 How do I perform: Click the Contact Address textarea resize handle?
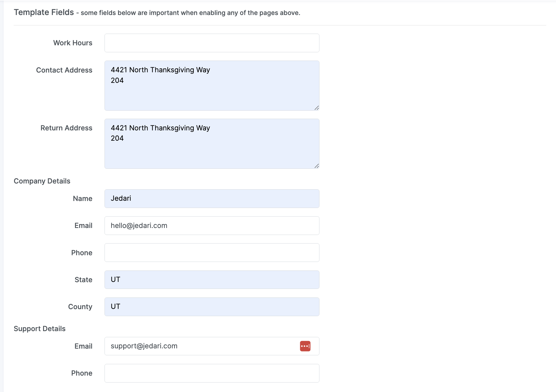coord(317,108)
